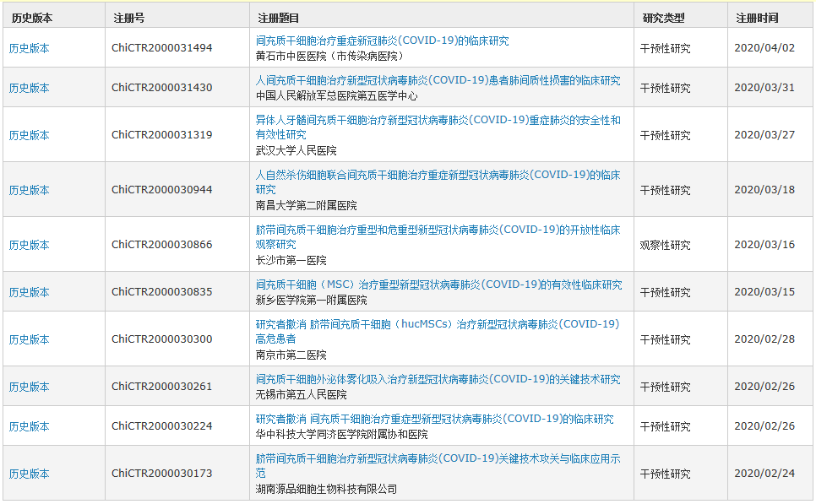Open trial title from 华中科技大学同济医学院附属协和医院
The height and width of the screenshot is (504, 816).
click(434, 419)
